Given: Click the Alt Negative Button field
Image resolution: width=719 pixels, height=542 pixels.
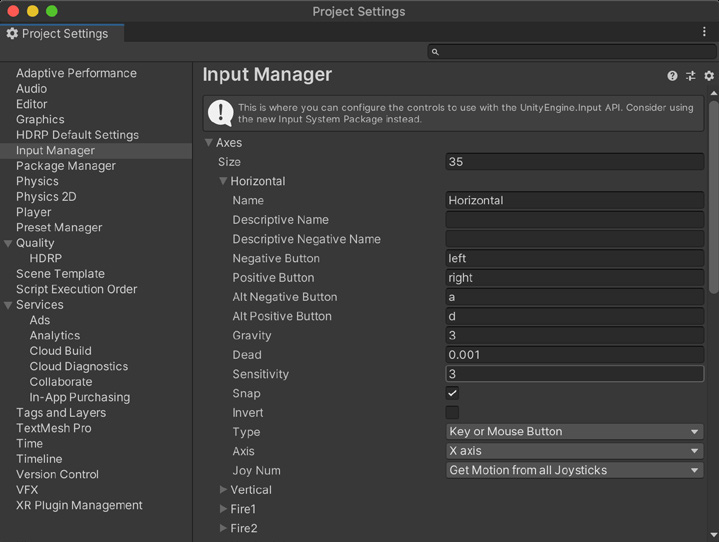Looking at the screenshot, I should (x=575, y=297).
